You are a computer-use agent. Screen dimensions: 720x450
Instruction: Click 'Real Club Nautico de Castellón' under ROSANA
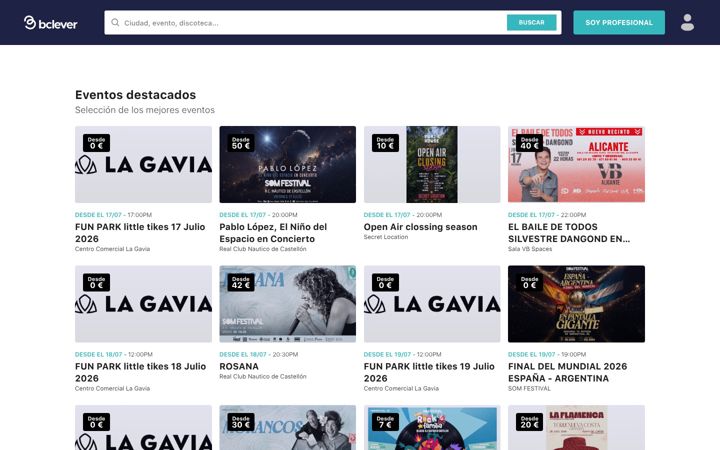[263, 377]
